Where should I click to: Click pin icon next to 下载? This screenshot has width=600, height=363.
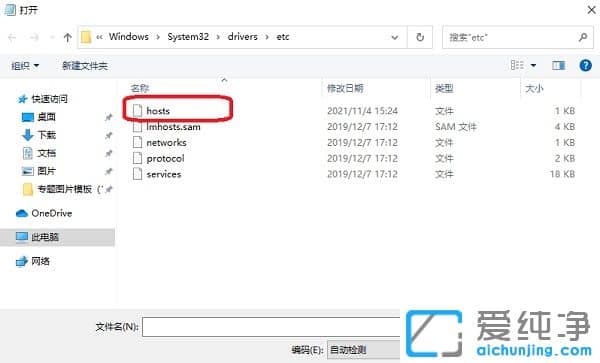pos(109,135)
